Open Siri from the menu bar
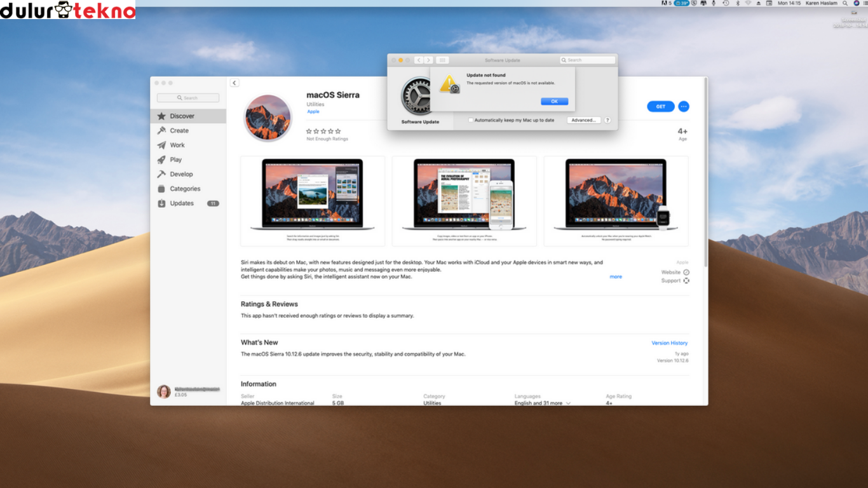Viewport: 868px width, 488px height. coord(856,3)
